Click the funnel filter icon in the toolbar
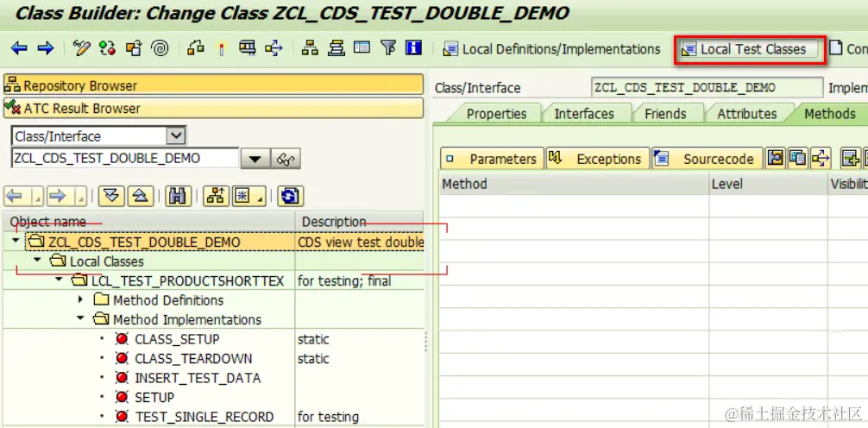The height and width of the screenshot is (428, 868). [x=388, y=48]
